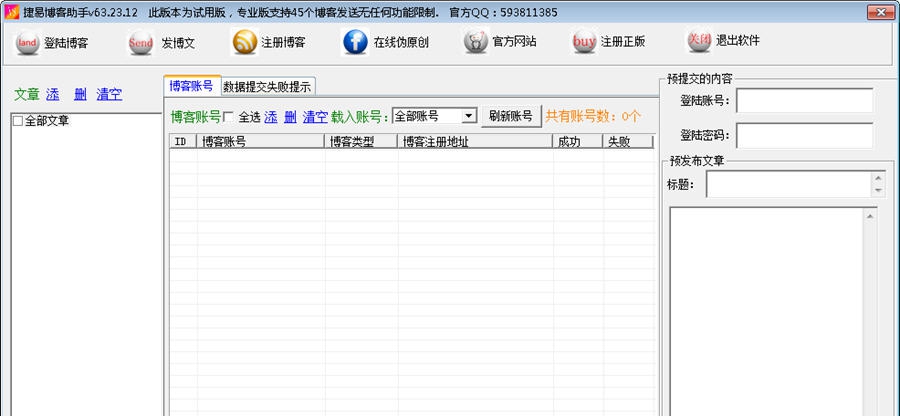Switch to the 数据提交失败提示 tab
The height and width of the screenshot is (416, 900).
267,87
